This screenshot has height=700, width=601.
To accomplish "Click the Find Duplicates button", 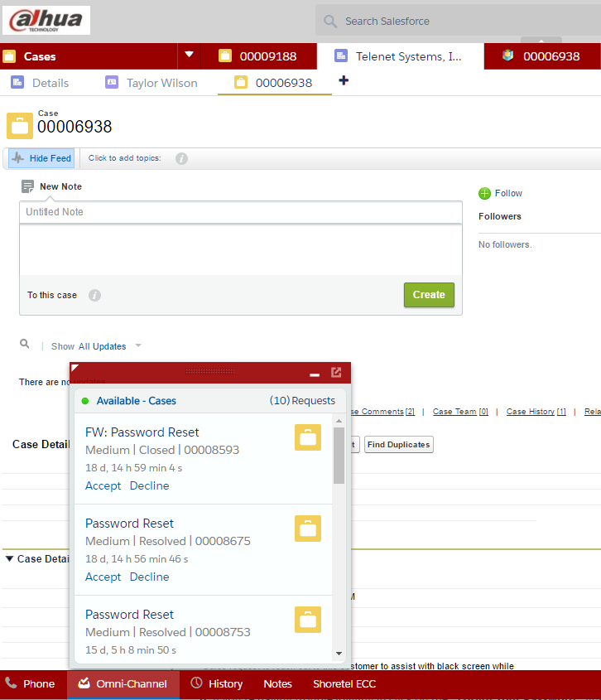I will pos(399,445).
